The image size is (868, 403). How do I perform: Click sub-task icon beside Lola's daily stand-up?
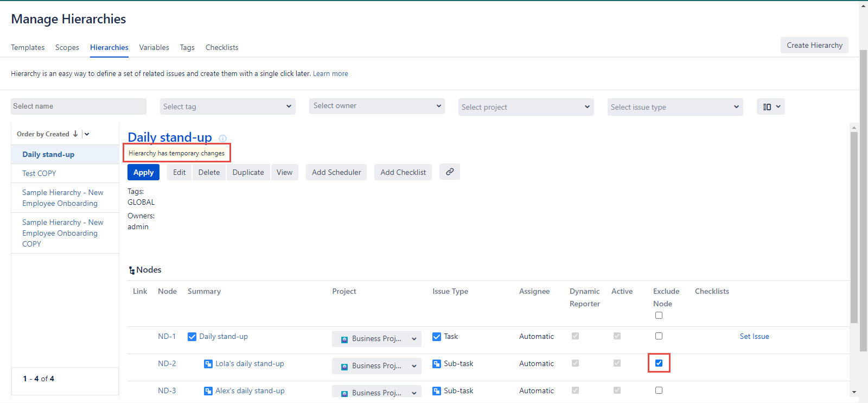[208, 364]
